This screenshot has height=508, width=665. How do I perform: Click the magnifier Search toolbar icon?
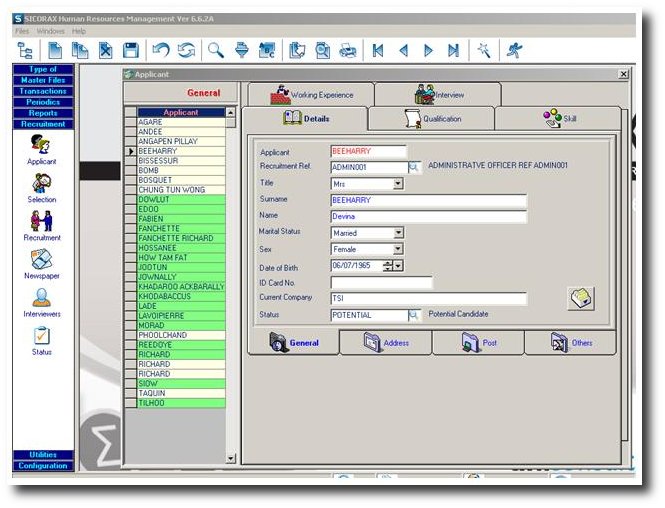[215, 50]
